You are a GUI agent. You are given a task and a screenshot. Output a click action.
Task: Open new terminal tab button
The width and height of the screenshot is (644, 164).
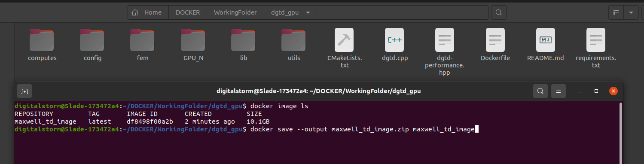click(x=25, y=91)
